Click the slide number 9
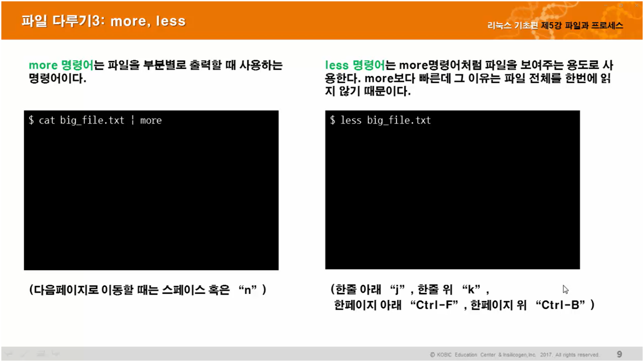The height and width of the screenshot is (362, 644). (x=619, y=354)
